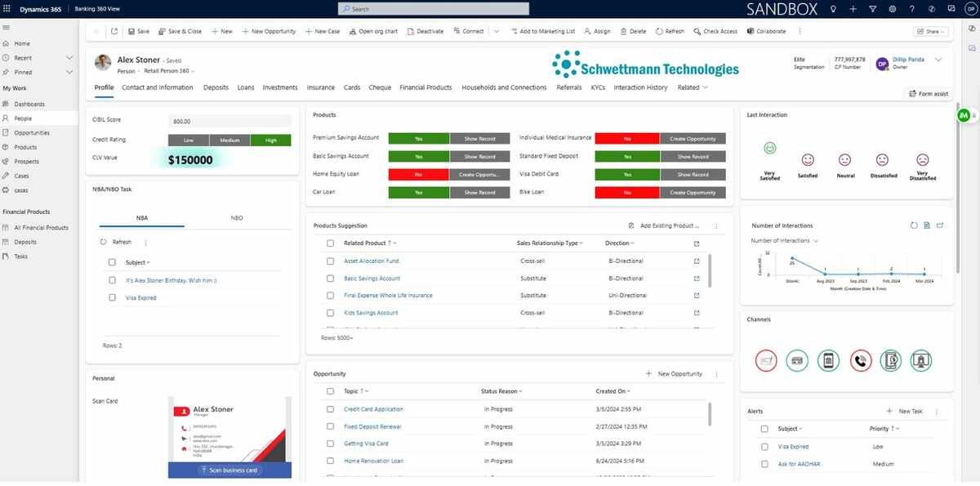The height and width of the screenshot is (486, 980).
Task: Select the Credit Card Application row checkbox
Action: 331,409
